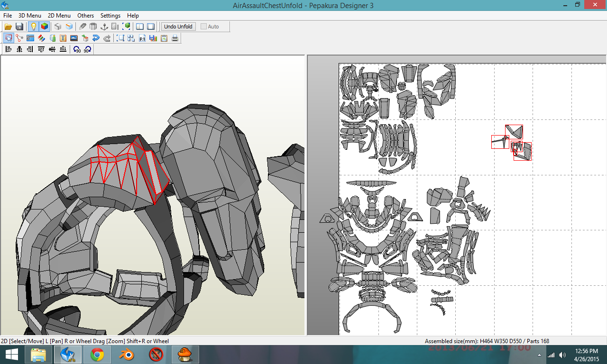
Task: Click the volume speaker icon in the tray
Action: pos(562,355)
